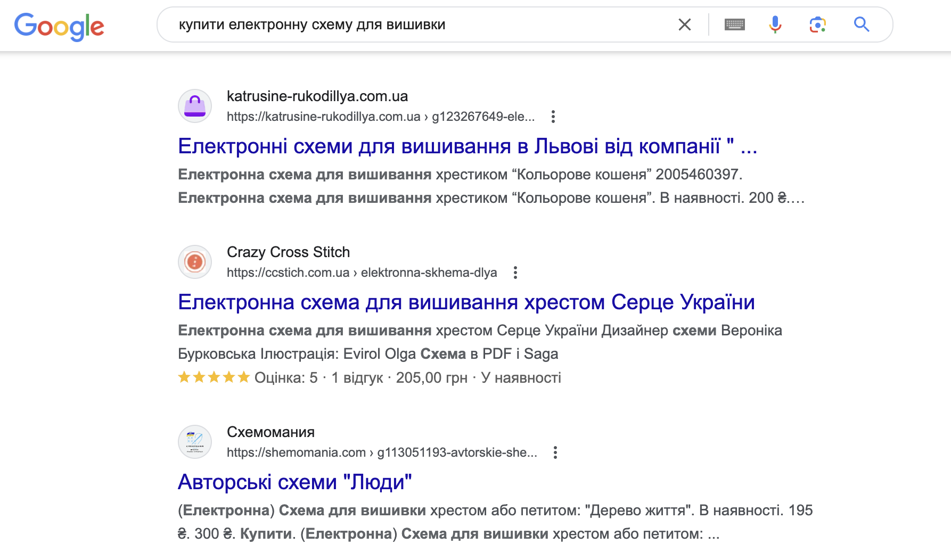Image resolution: width=951 pixels, height=560 pixels.
Task: Click the katrusine-rukodillya shopping bag favicon
Action: click(195, 106)
